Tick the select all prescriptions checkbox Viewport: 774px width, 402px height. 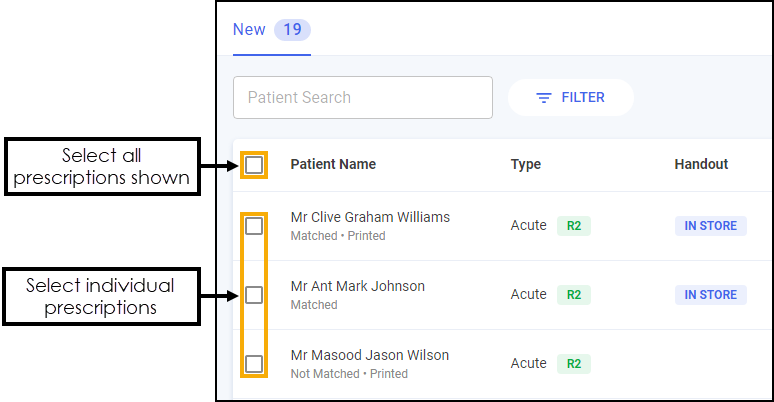pos(254,164)
